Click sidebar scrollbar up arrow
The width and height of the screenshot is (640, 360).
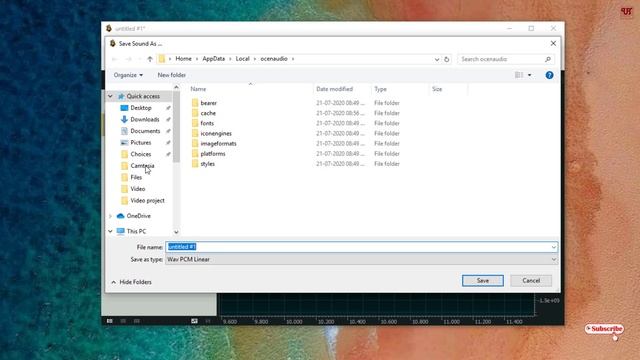[x=176, y=87]
